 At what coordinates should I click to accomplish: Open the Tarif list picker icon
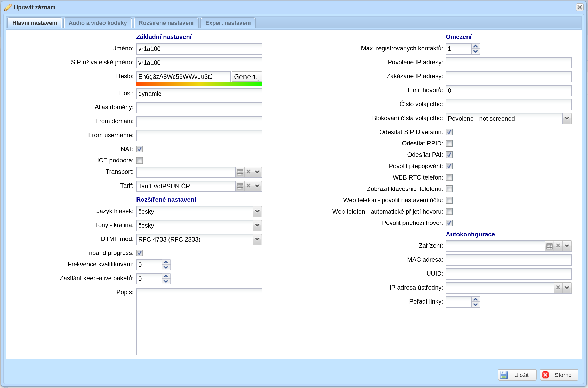click(x=240, y=186)
